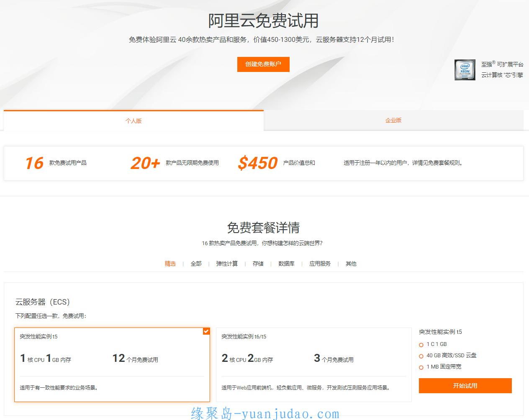Click the orange checkmark on the t5 card

pos(206,331)
